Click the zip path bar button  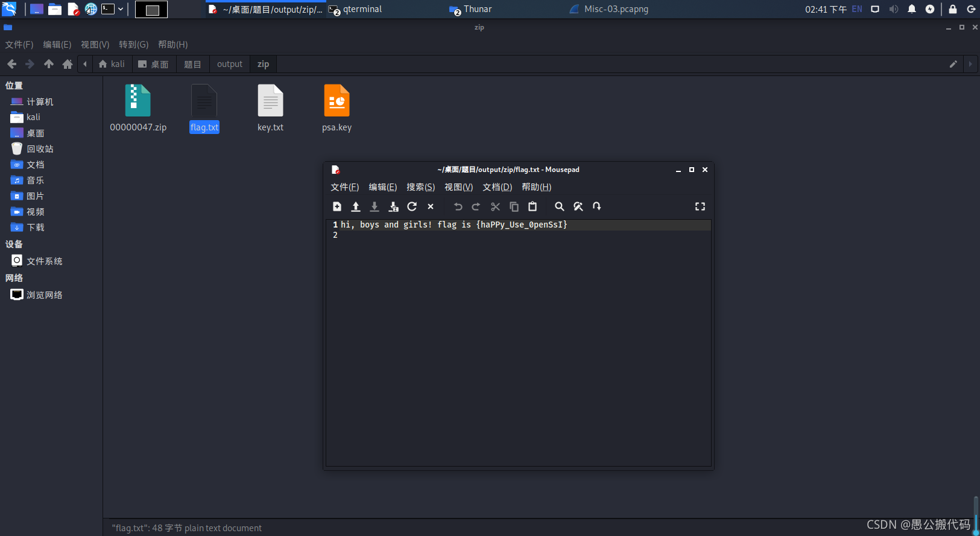point(263,64)
